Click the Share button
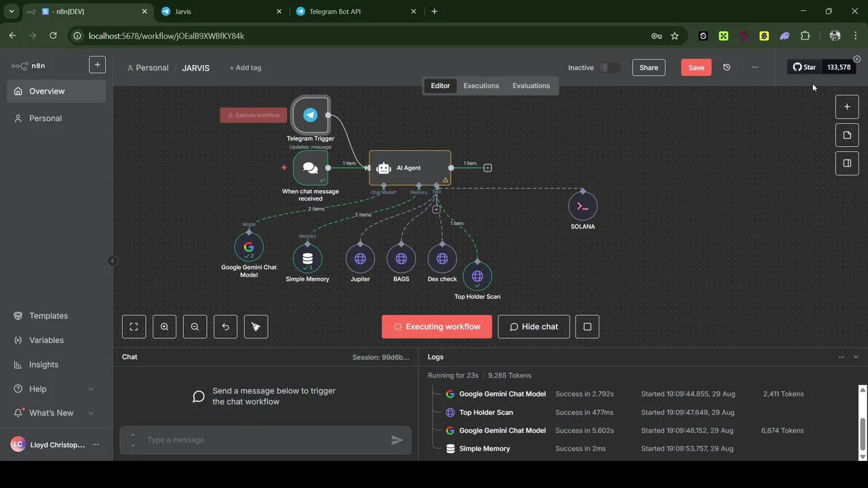The height and width of the screenshot is (488, 868). (648, 68)
